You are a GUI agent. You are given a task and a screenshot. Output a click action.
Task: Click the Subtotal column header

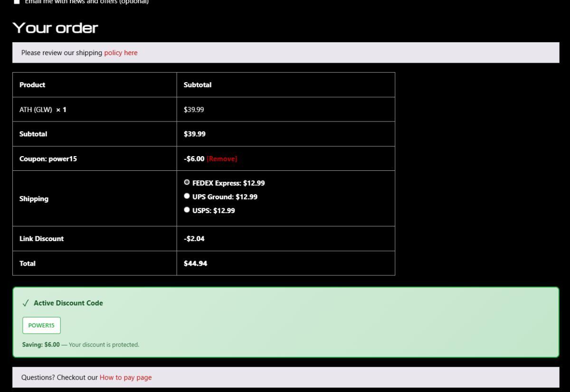click(197, 85)
